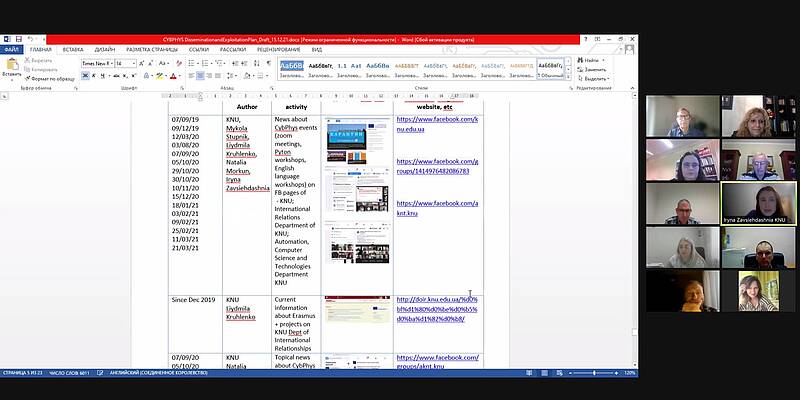Viewport: 800px width, 400px height.
Task: Click the multilevel list icon
Action: click(219, 63)
